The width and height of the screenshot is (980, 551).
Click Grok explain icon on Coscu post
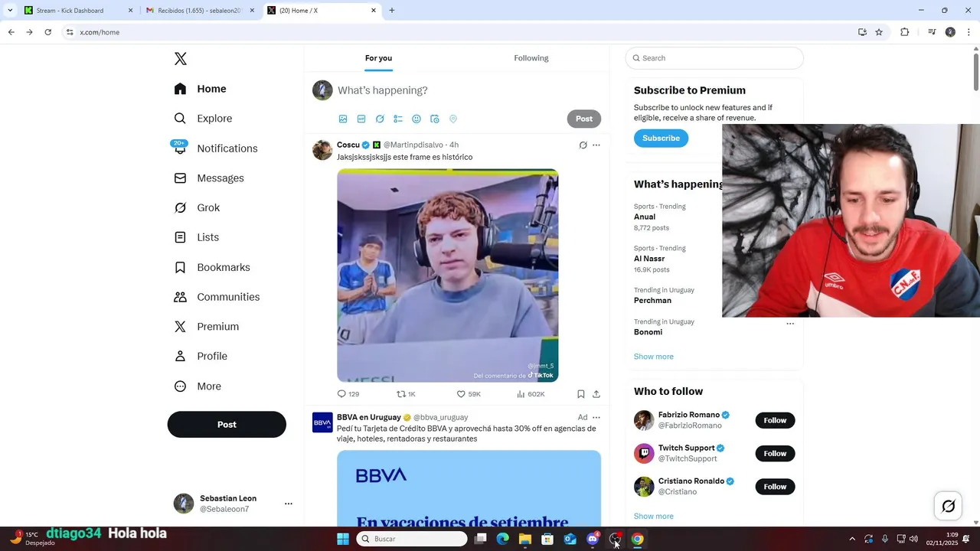coord(583,145)
